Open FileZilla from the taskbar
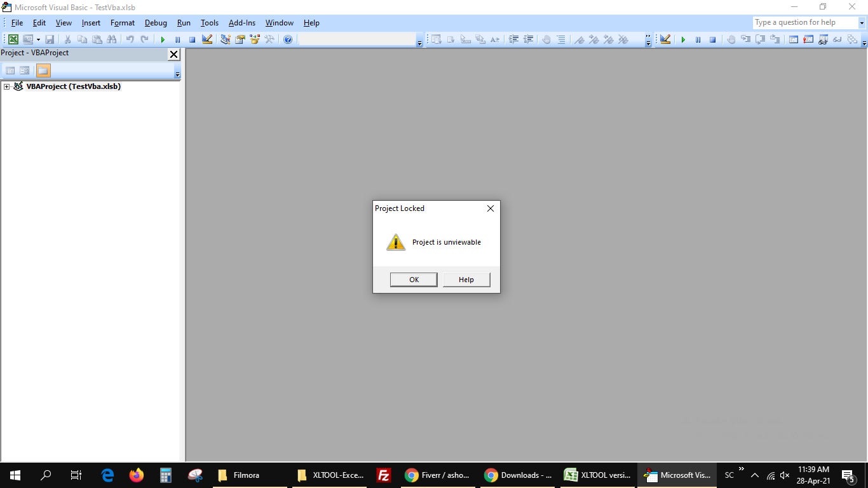The height and width of the screenshot is (488, 868). (x=383, y=475)
